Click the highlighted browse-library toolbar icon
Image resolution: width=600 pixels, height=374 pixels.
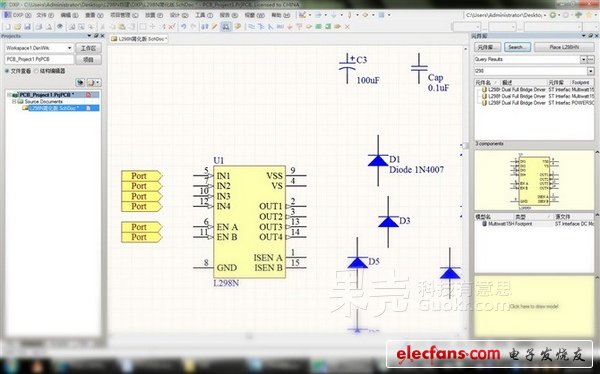tap(226, 27)
